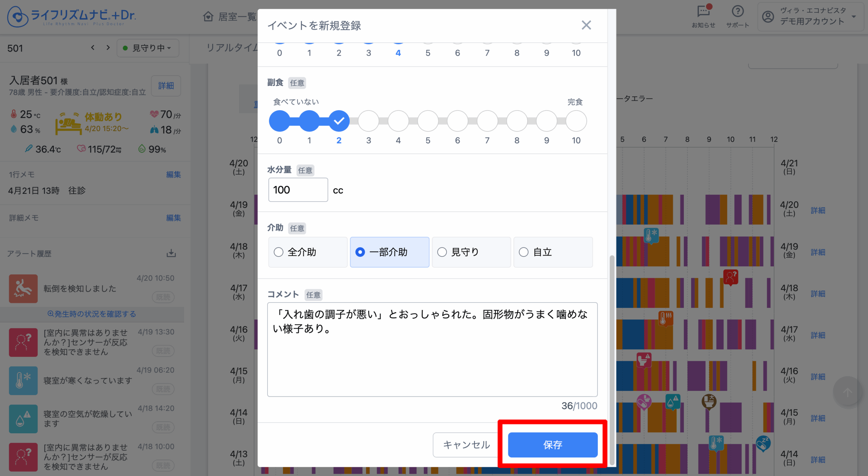Go to next room with right chevron
Viewport: 868px width, 476px height.
tap(108, 48)
